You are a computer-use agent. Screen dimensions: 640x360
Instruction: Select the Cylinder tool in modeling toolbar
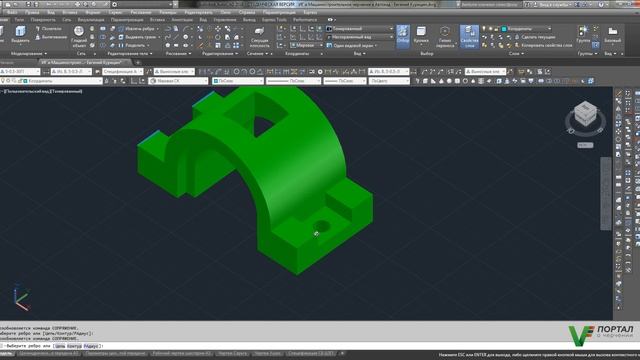(x=457, y=81)
